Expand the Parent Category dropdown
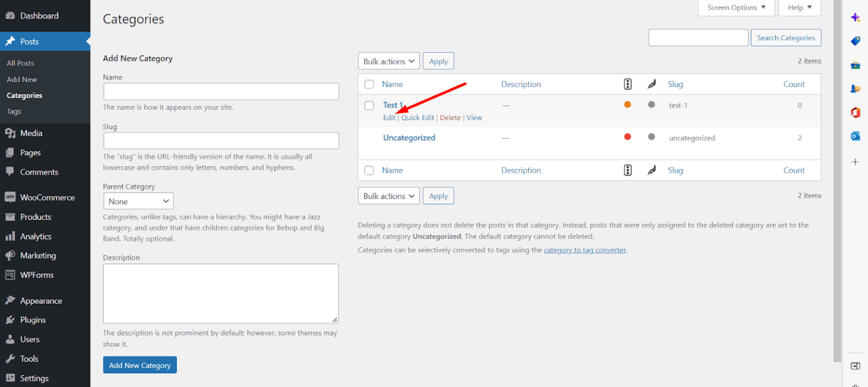The width and height of the screenshot is (868, 387). coord(138,201)
